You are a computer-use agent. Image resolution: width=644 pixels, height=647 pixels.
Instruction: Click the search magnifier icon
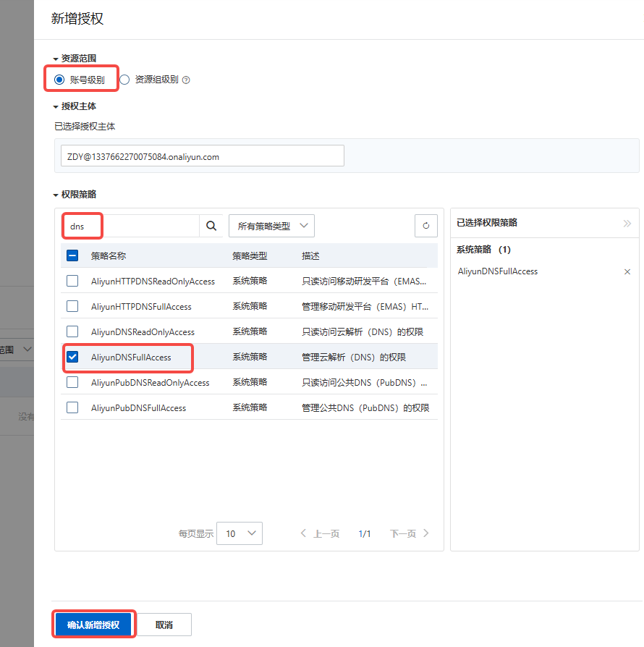tap(211, 226)
